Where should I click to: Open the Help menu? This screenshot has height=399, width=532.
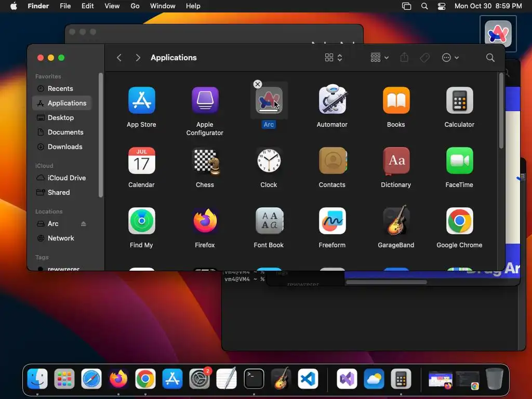coord(193,6)
